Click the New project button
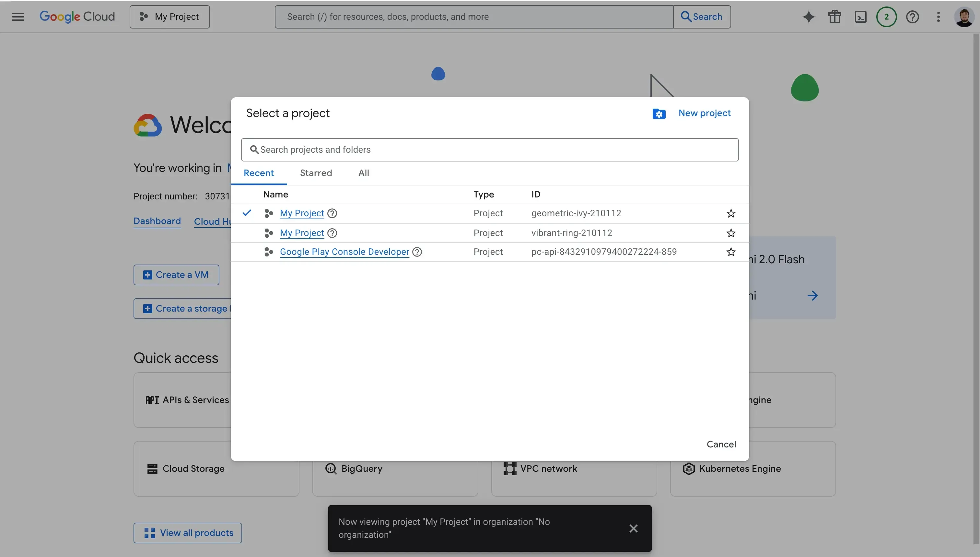This screenshot has width=980, height=557. pos(705,113)
